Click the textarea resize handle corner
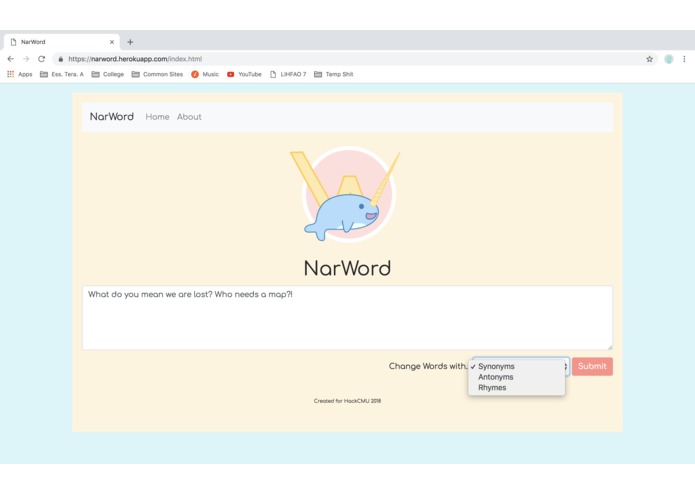Viewport: 695px width, 494px height. 610,347
